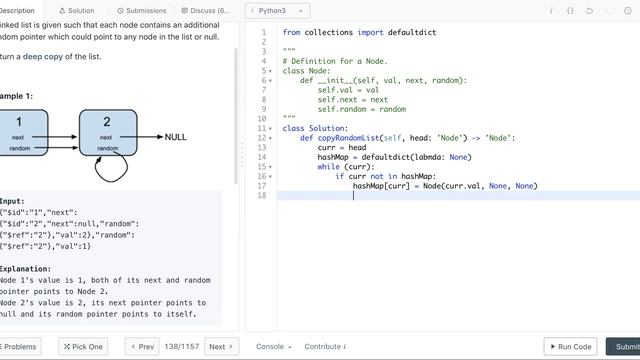Screen dimensions: 640x360
Task: Open the Submissions tab
Action: 142,11
